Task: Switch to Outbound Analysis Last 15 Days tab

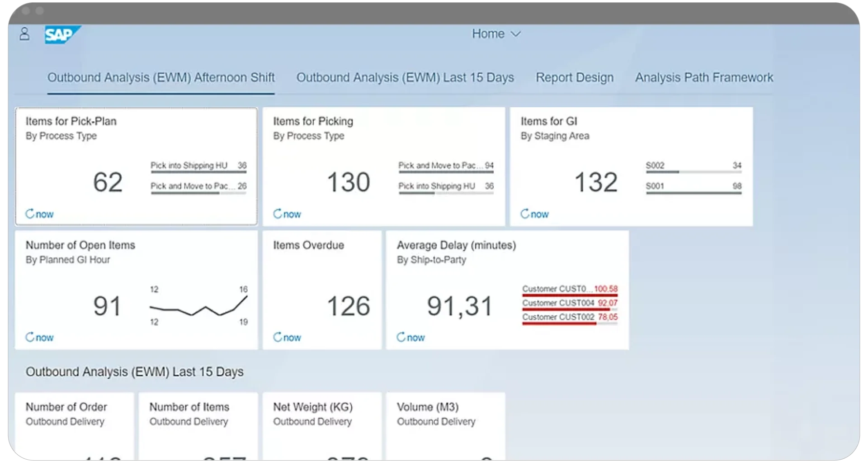Action: pyautogui.click(x=405, y=77)
